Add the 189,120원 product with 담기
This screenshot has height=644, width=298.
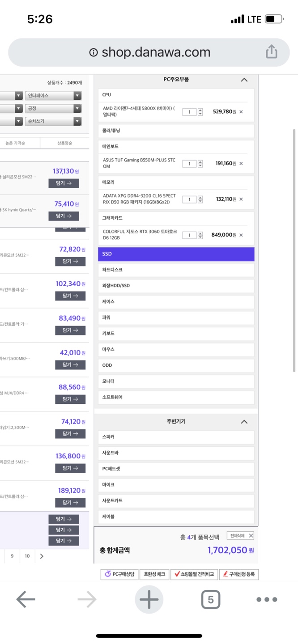70,503
